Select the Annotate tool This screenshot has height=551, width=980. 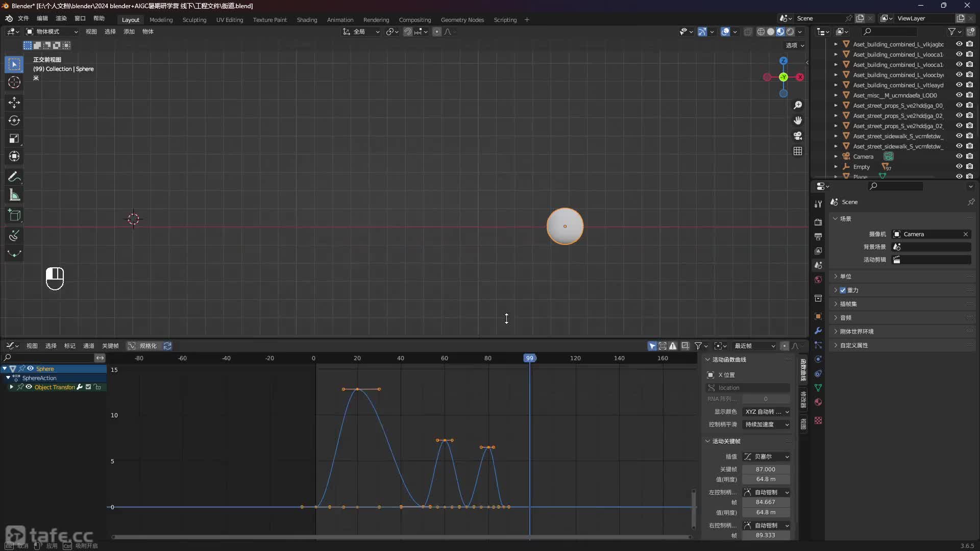point(14,177)
